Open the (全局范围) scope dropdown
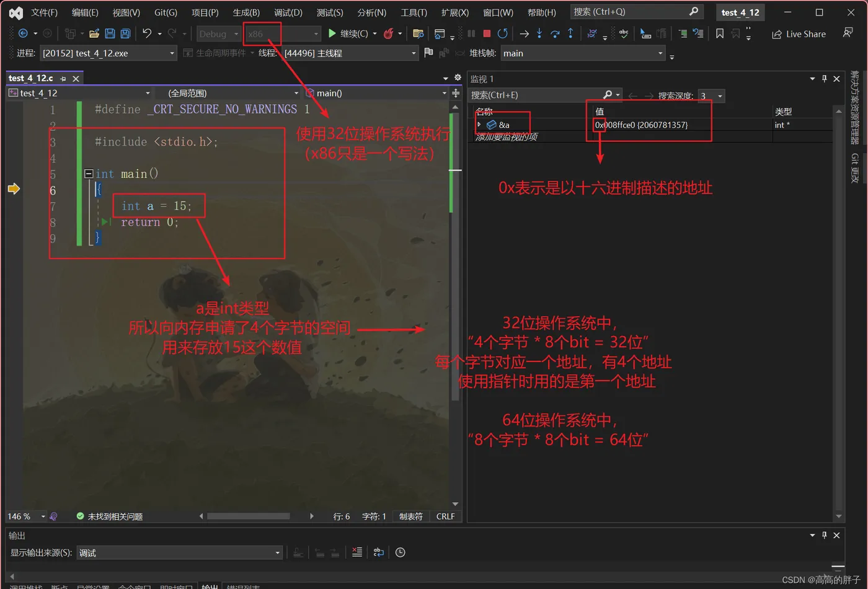 (x=228, y=93)
